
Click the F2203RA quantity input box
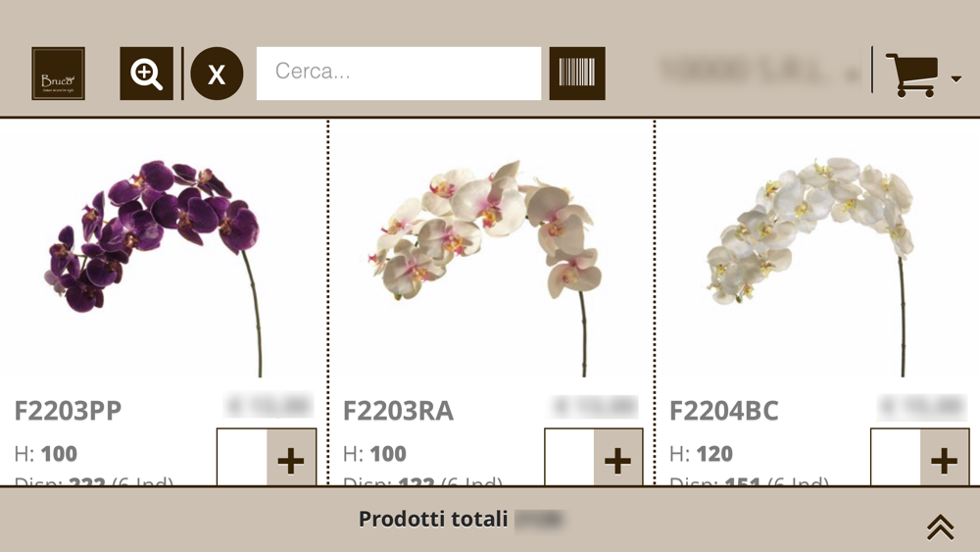[x=569, y=459]
